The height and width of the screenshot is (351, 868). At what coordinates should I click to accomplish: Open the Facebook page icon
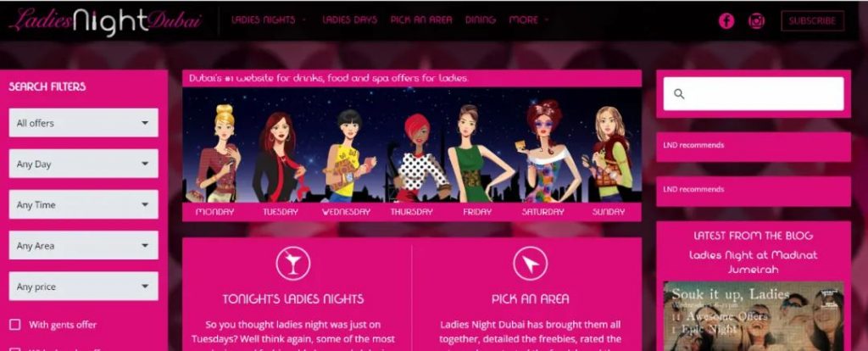726,21
